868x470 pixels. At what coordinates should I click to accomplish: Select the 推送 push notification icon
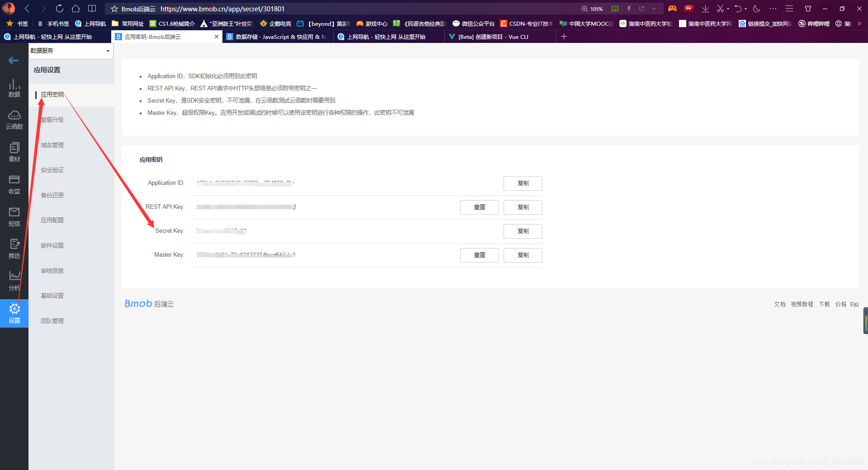click(x=14, y=249)
